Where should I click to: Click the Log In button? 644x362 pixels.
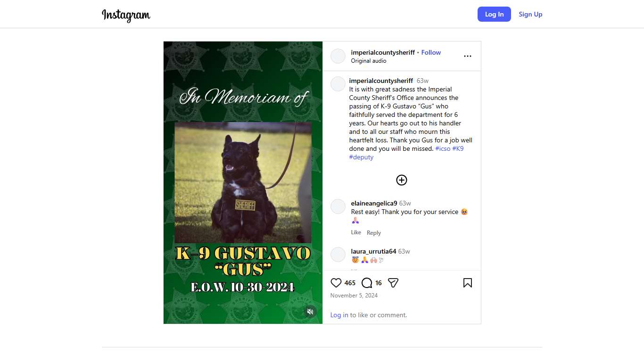494,14
